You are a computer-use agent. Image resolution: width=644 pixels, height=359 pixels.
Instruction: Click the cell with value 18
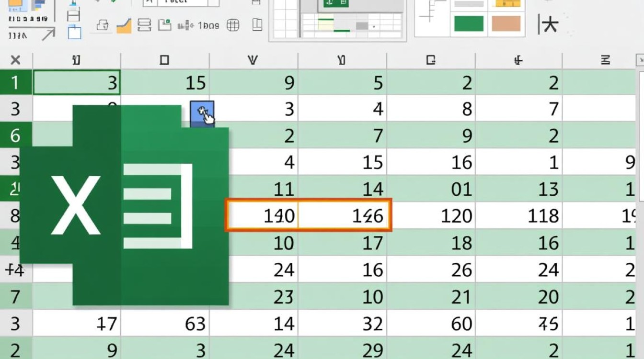[x=431, y=243]
